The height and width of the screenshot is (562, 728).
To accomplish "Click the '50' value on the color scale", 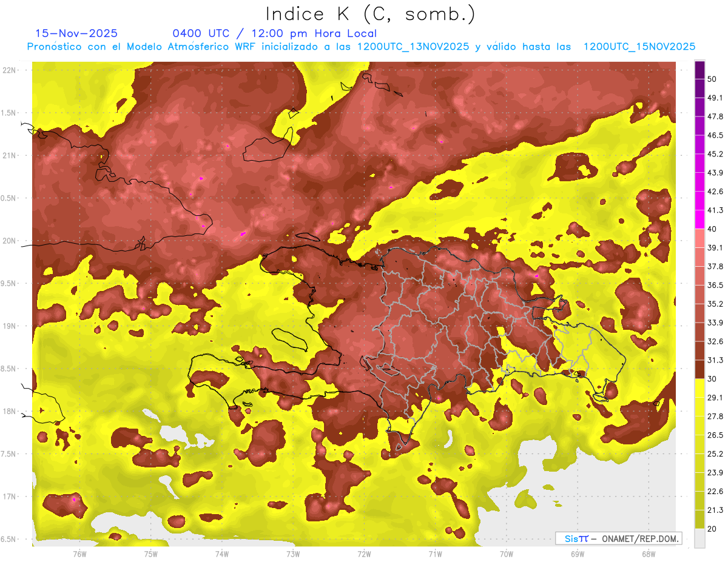I will coord(713,79).
